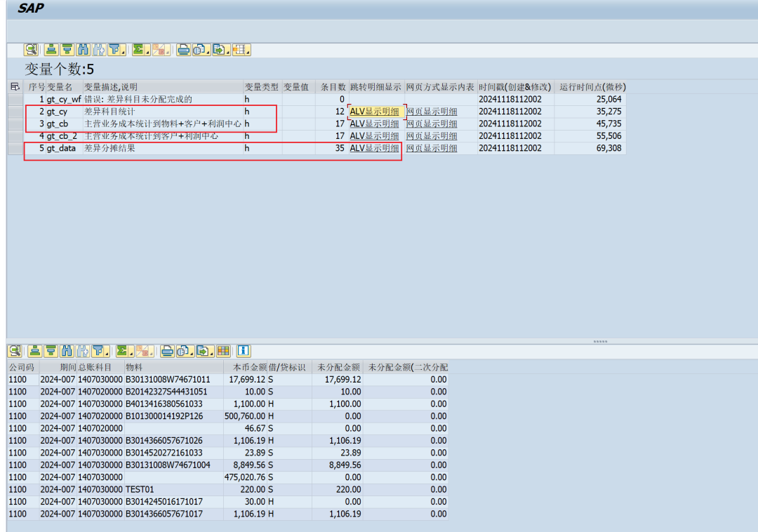Viewport: 758px width, 532px height.
Task: Open ALV显示明细 link for gt_cy row
Action: (374, 112)
